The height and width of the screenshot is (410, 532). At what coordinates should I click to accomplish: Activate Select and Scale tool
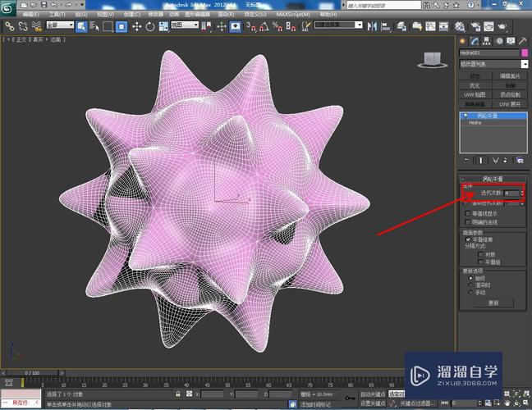point(163,26)
